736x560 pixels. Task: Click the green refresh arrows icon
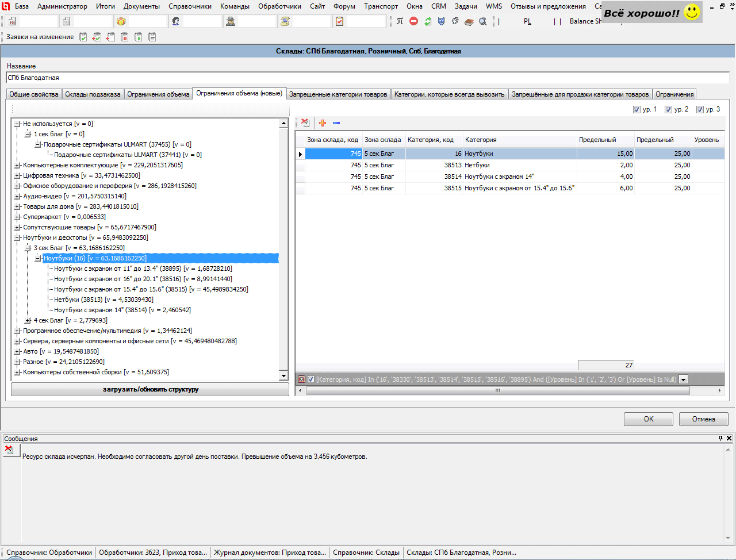coord(428,21)
